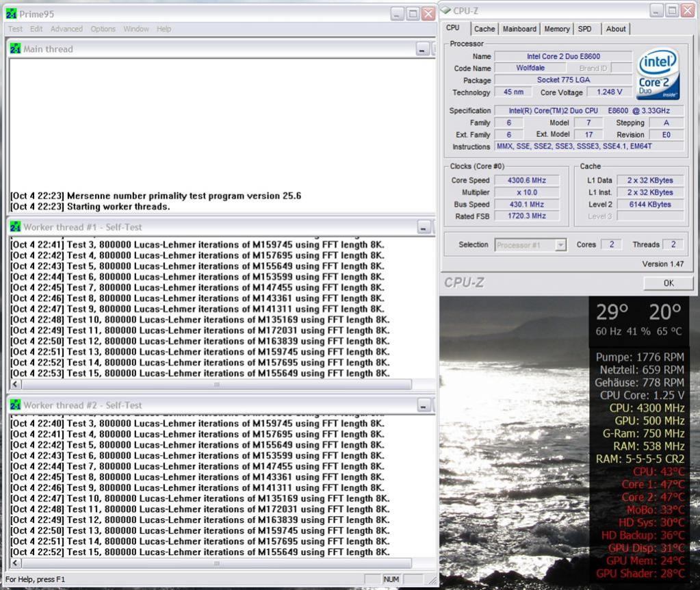This screenshot has width=700, height=590.
Task: Click the Worker thread #2 window icon
Action: click(15, 405)
